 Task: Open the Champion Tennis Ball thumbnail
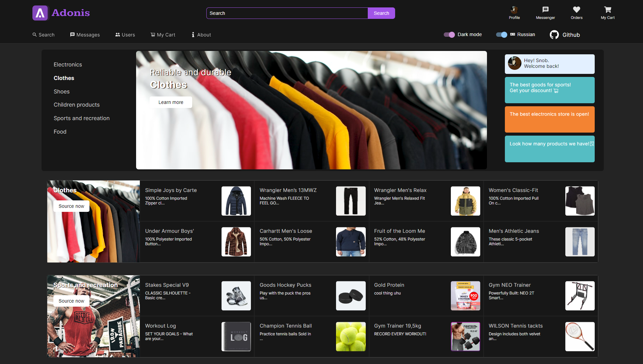pos(351,336)
